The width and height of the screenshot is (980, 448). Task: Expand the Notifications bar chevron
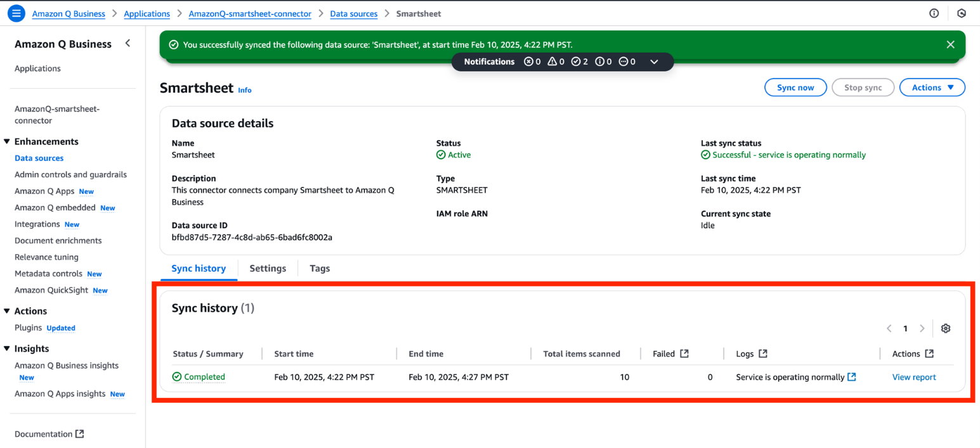[655, 61]
